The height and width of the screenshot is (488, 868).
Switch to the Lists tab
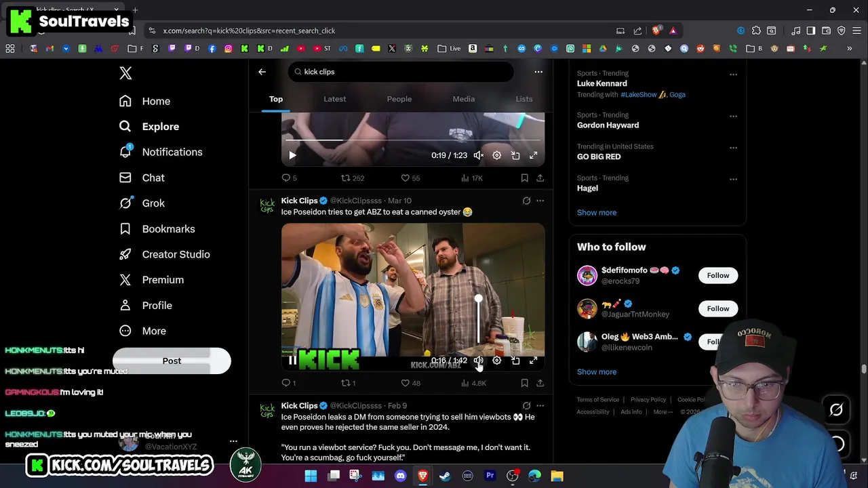coord(524,99)
